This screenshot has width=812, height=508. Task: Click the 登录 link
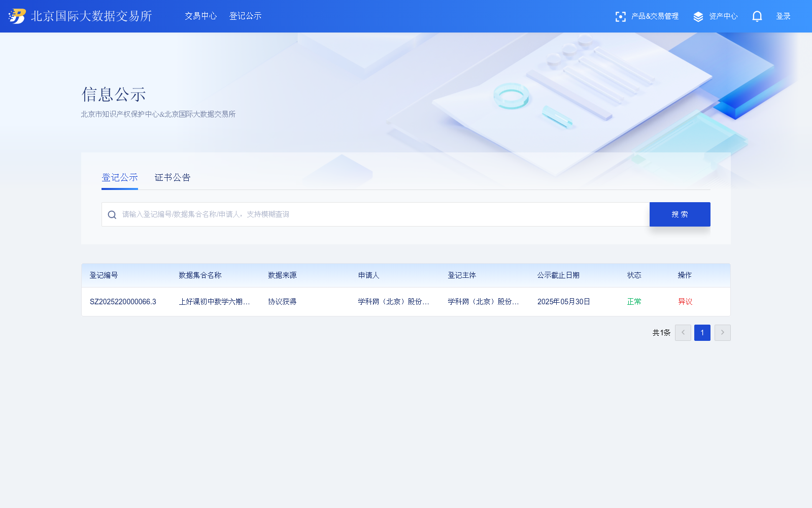click(x=784, y=16)
